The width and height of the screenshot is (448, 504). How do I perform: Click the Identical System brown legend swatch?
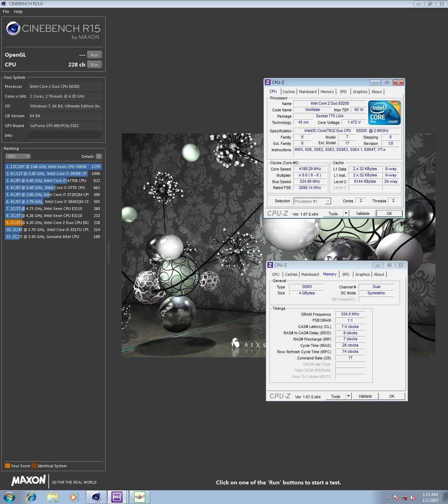[x=34, y=466]
